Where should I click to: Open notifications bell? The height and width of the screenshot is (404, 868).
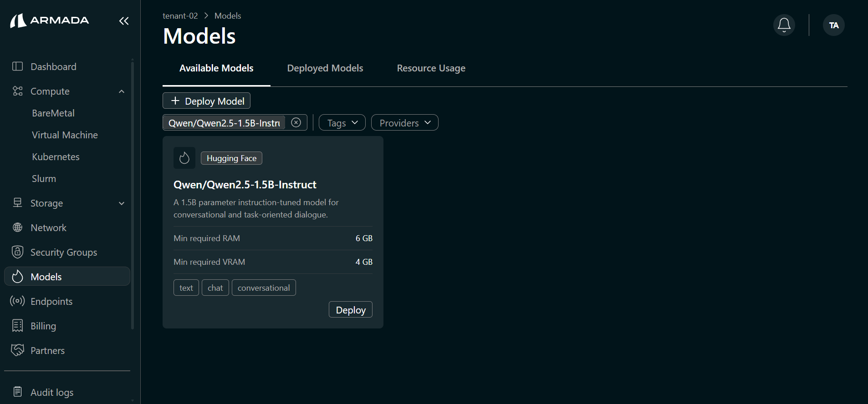[x=784, y=25]
